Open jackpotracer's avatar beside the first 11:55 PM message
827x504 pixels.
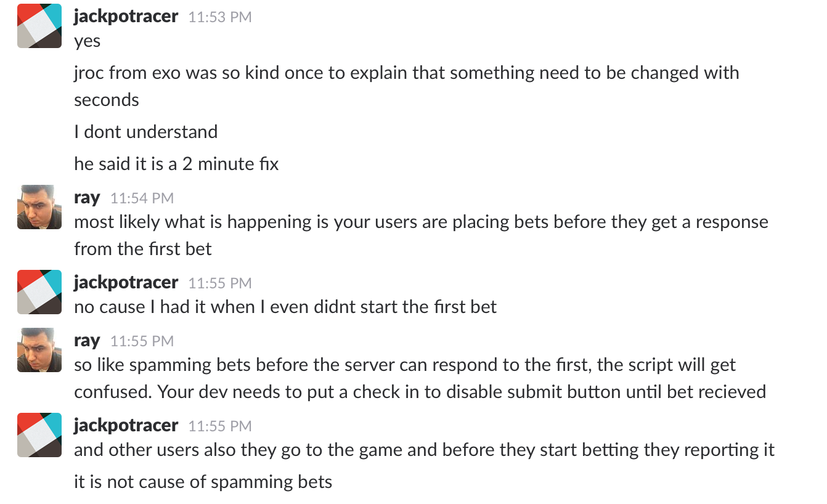[39, 292]
